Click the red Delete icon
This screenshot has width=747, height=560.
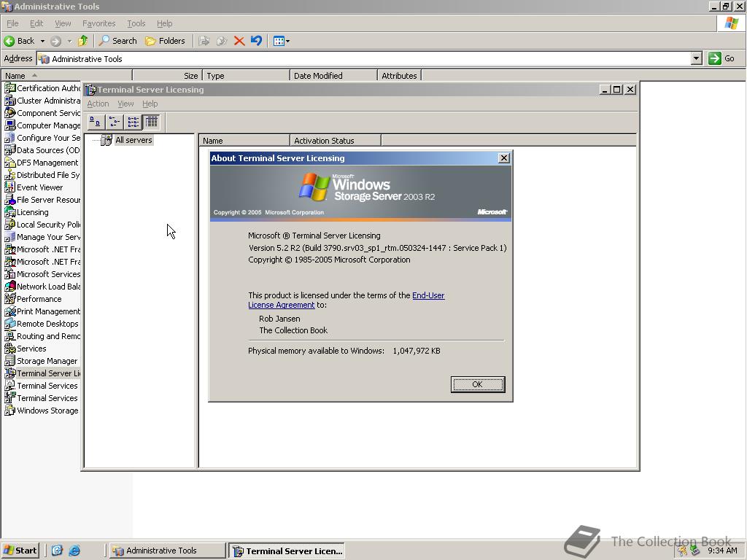pyautogui.click(x=239, y=41)
